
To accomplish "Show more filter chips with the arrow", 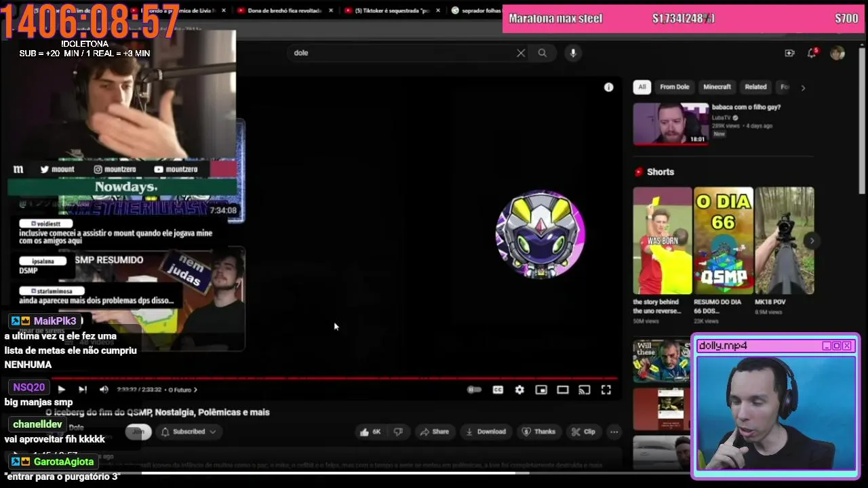I will tap(803, 87).
